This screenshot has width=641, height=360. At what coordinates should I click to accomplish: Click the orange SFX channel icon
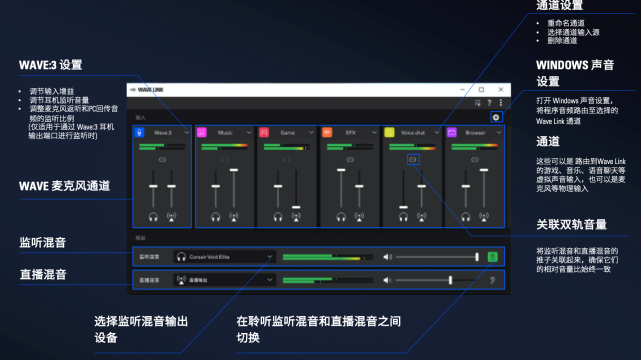coord(327,132)
